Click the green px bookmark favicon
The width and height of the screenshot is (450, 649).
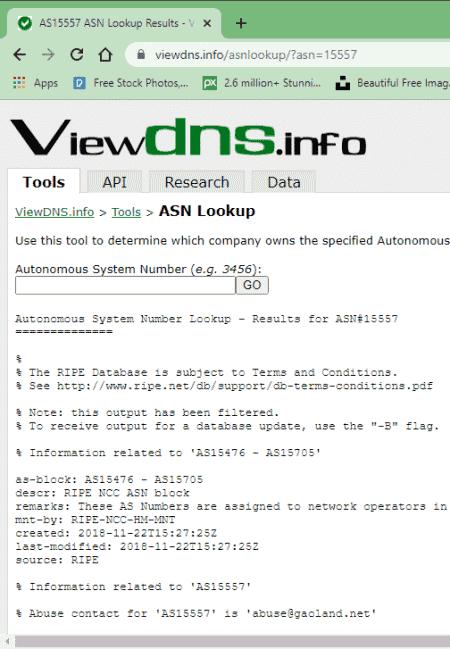[209, 84]
